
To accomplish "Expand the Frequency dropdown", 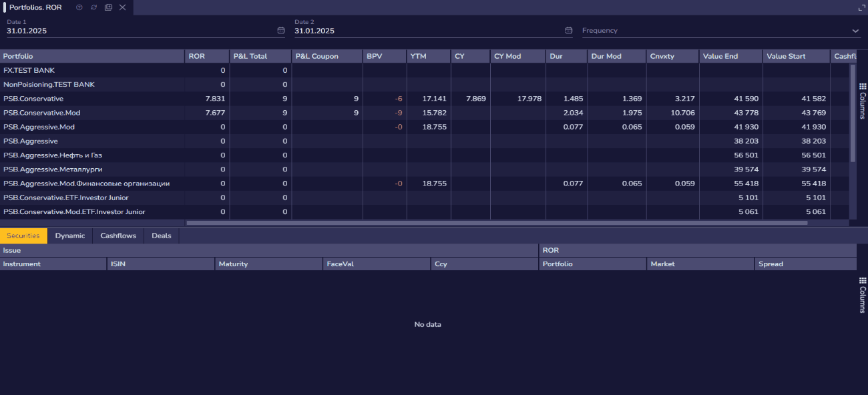I will (855, 31).
